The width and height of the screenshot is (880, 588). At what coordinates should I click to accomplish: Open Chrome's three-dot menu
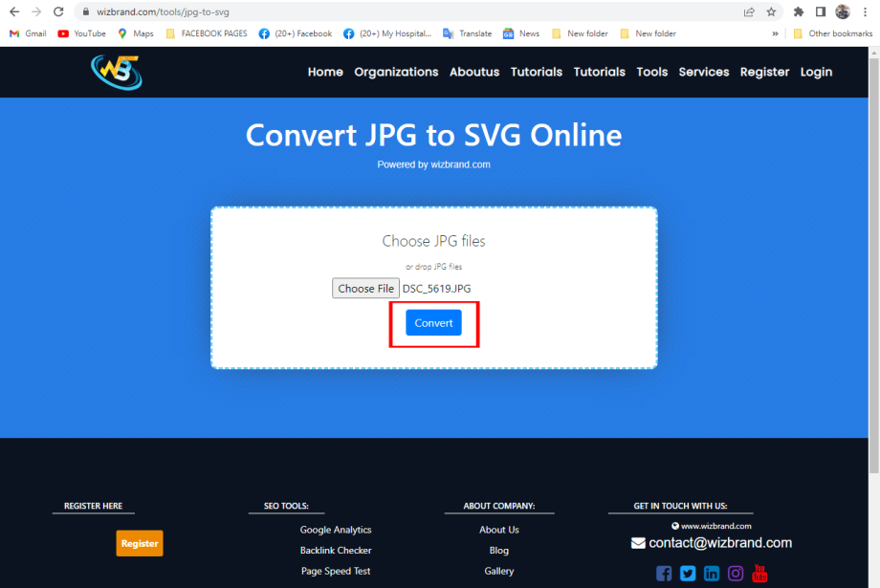pyautogui.click(x=865, y=12)
